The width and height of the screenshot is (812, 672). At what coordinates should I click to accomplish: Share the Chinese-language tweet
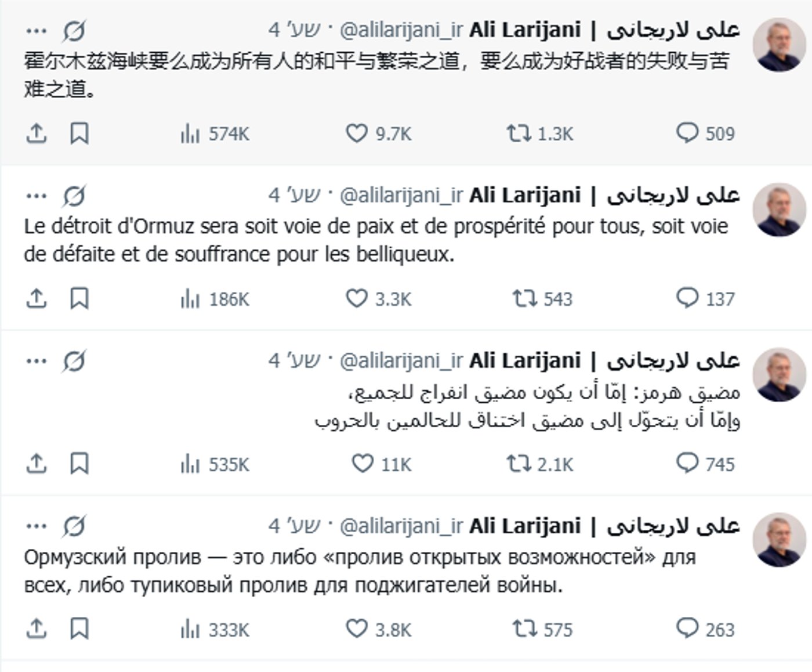pos(36,133)
